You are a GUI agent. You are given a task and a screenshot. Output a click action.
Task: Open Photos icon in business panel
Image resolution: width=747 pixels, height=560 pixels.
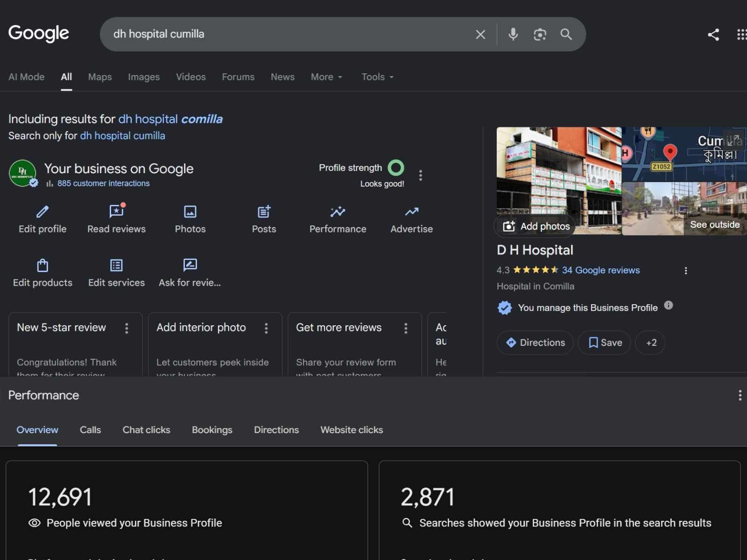tap(190, 212)
